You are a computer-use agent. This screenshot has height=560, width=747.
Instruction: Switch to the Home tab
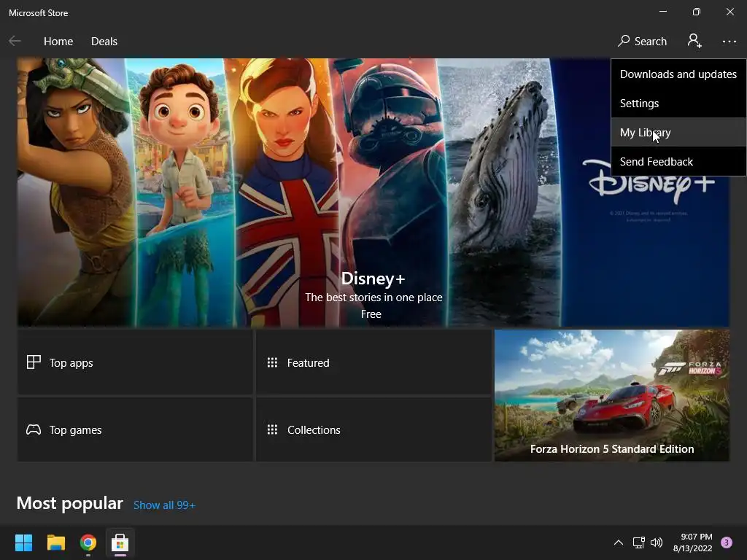[58, 42]
